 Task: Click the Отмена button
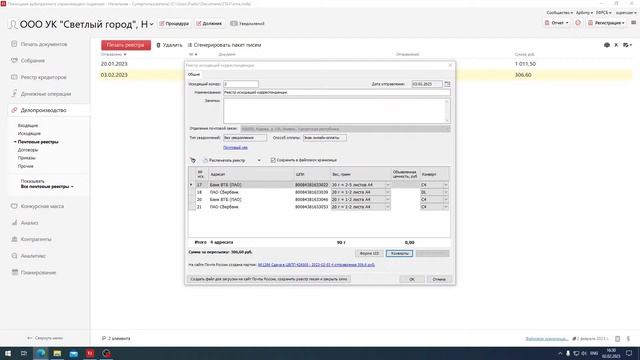(x=439, y=279)
